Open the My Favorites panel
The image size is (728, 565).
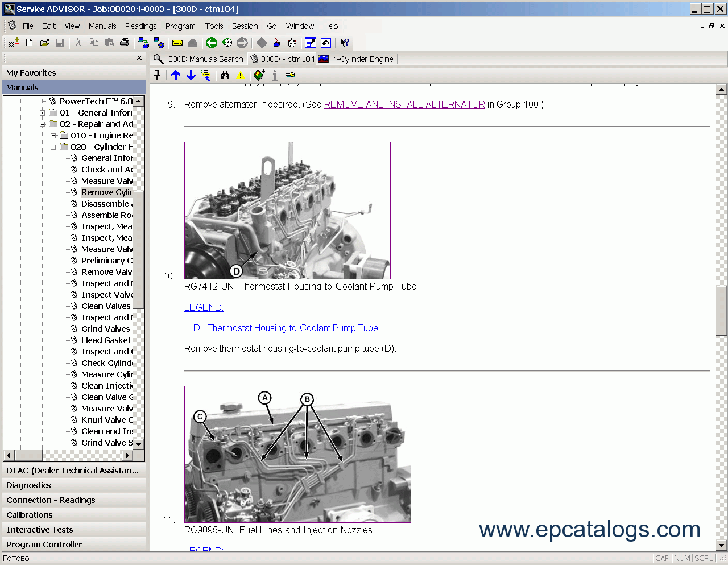pyautogui.click(x=74, y=73)
